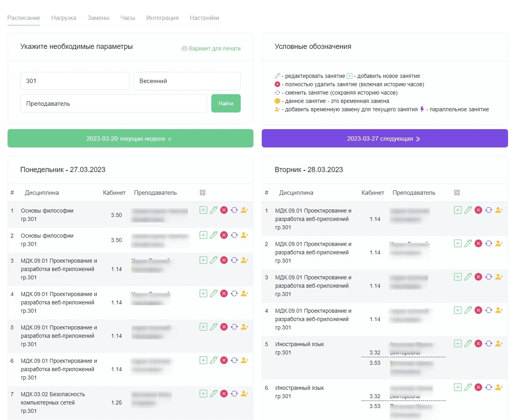
Task: Click cabinet 3.32 in Tuesday row 5
Action: (x=375, y=352)
